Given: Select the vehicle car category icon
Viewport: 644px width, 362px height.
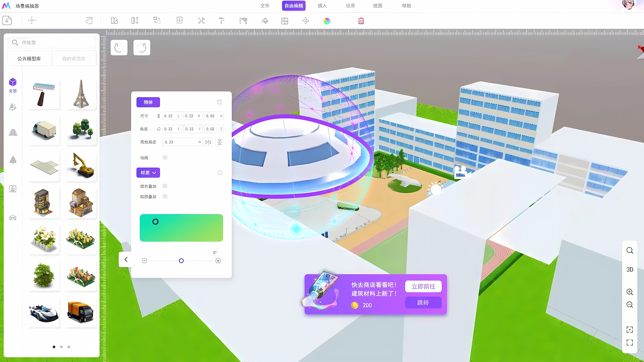Looking at the screenshot, I should pyautogui.click(x=13, y=218).
